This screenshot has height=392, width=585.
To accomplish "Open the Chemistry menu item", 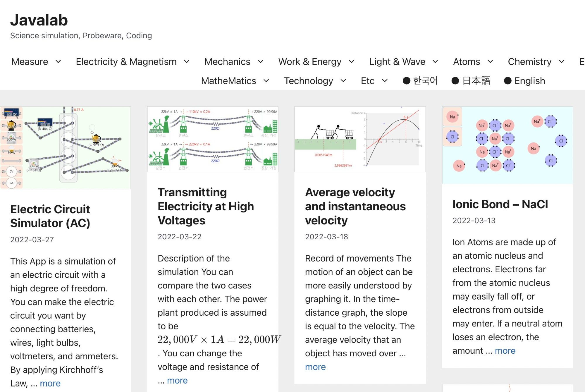I will [x=529, y=62].
